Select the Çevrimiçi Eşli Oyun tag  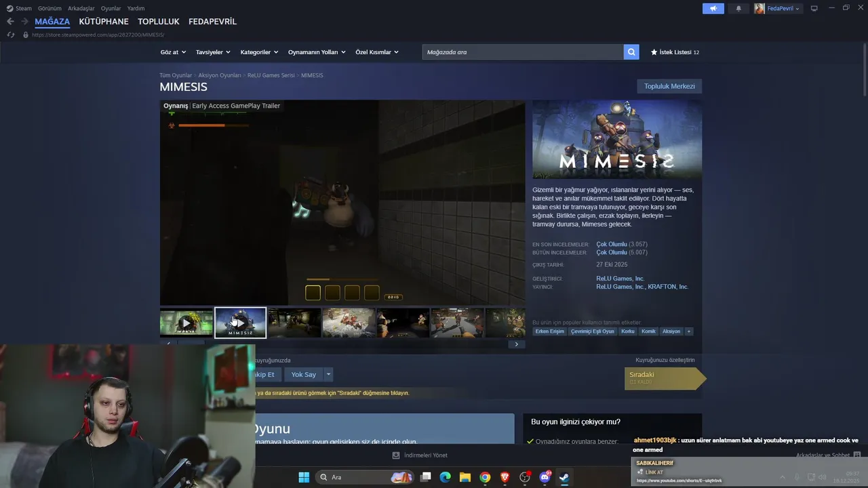tap(592, 331)
